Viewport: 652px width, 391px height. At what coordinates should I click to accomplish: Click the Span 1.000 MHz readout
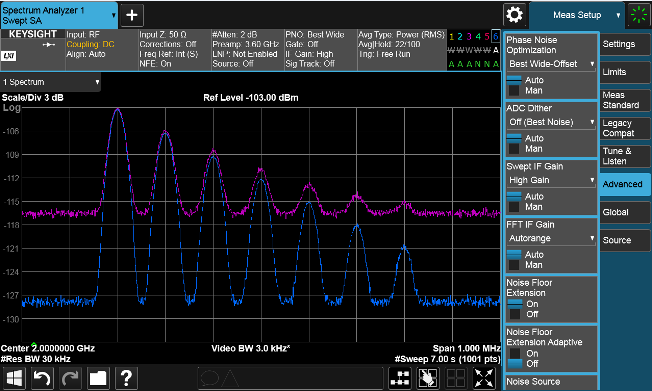pyautogui.click(x=467, y=349)
